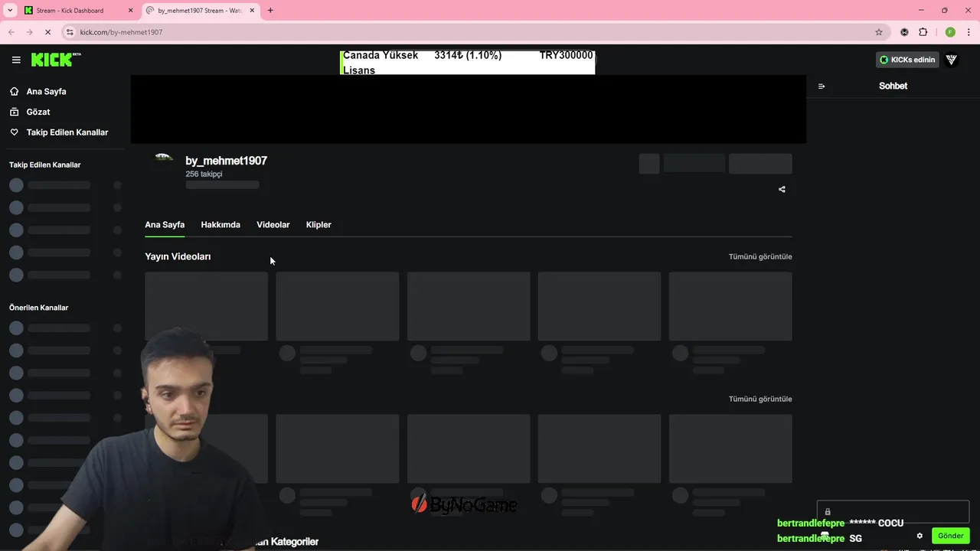Click Takip Edilen Kanallar section heading

click(x=44, y=165)
